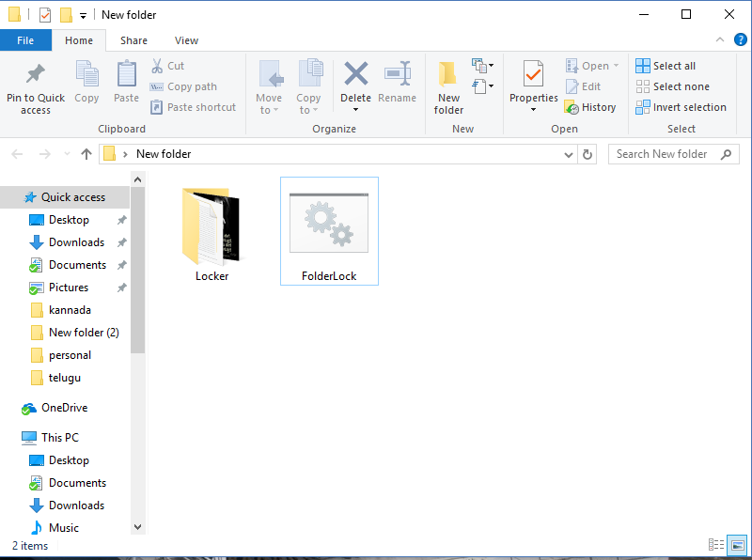Expand the Copy to dropdown
This screenshot has width=752, height=560.
(308, 89)
